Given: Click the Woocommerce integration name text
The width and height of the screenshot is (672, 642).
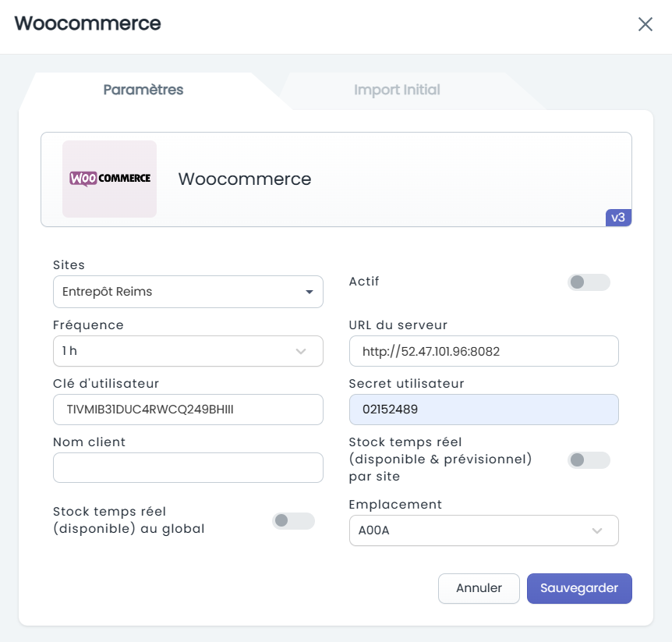Looking at the screenshot, I should point(245,179).
